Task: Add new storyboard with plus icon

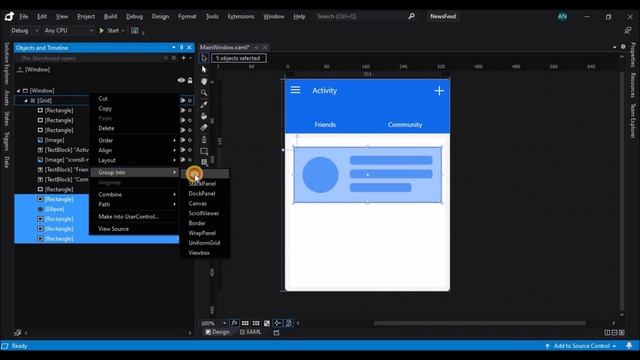Action: (x=184, y=58)
